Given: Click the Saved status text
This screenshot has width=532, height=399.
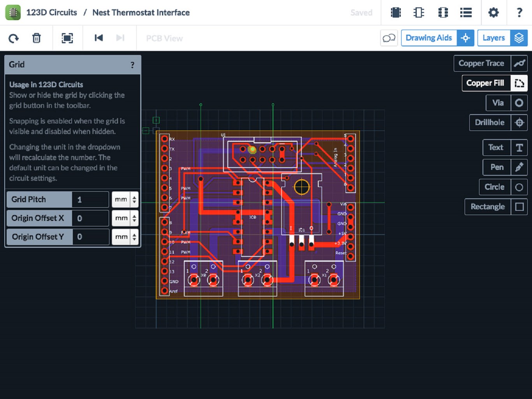Looking at the screenshot, I should 361,12.
